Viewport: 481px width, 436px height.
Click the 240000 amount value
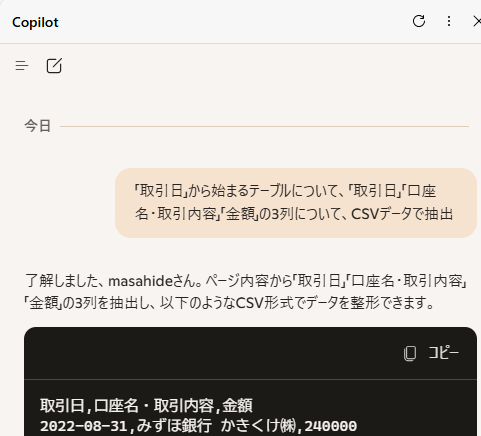(x=331, y=426)
